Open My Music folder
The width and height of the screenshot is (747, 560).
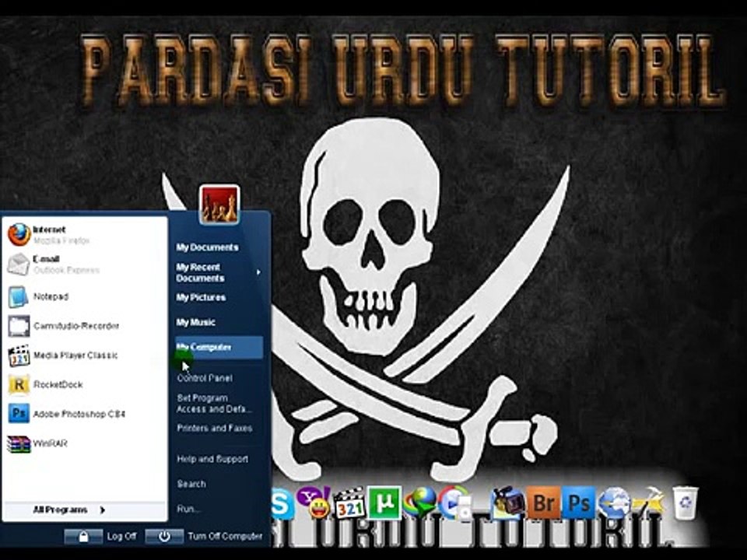[x=195, y=322]
